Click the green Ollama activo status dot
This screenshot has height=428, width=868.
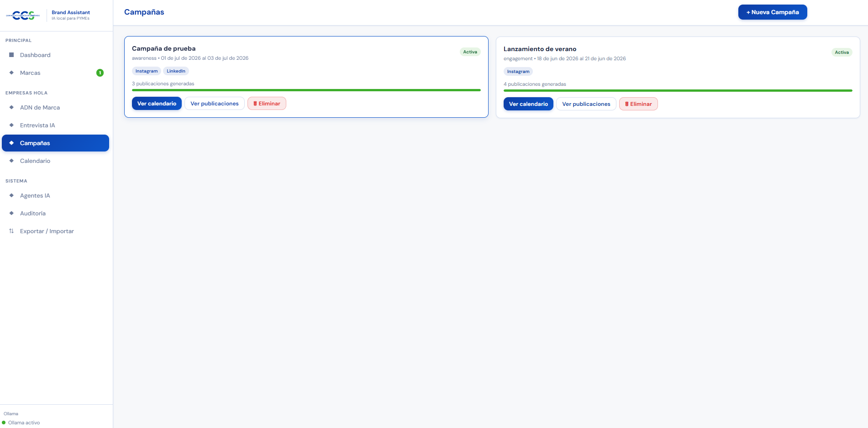4,423
